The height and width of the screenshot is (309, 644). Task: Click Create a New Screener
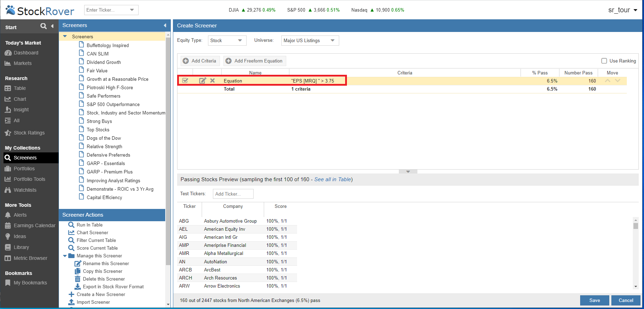pyautogui.click(x=101, y=294)
